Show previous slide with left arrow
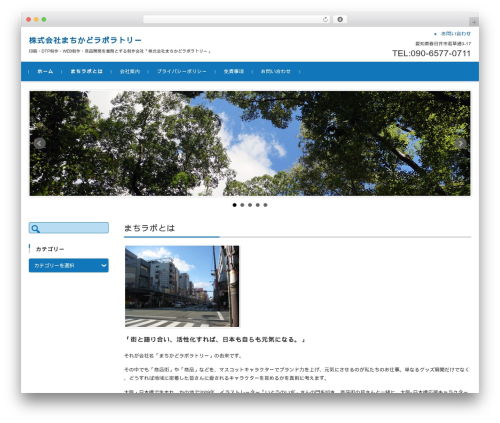Viewport: 500px width, 423px height. tap(40, 143)
